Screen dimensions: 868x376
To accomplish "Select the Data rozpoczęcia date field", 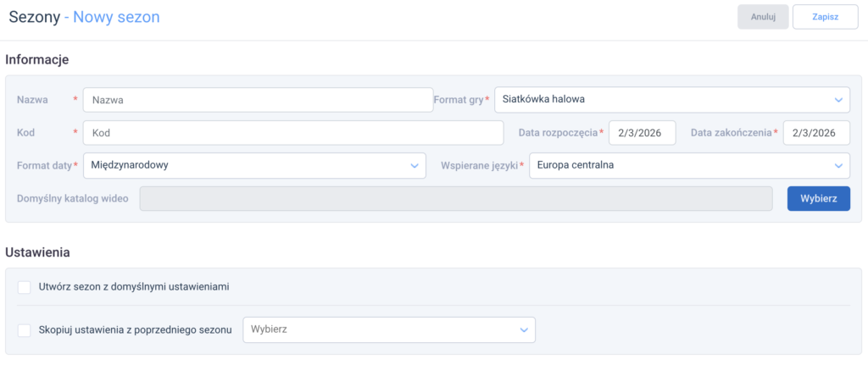I will click(x=642, y=133).
